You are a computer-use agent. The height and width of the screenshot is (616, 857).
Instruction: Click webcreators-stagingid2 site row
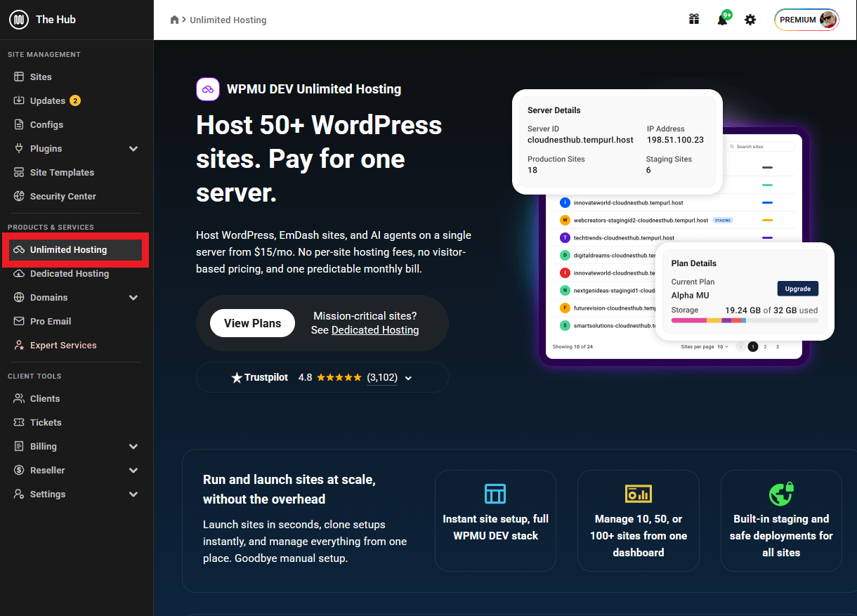click(x=673, y=220)
